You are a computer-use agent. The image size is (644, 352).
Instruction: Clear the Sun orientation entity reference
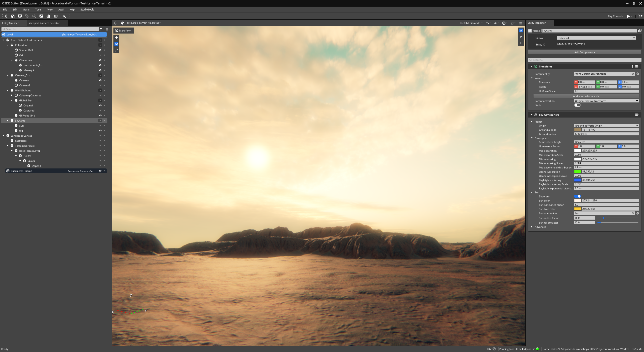pyautogui.click(x=633, y=213)
